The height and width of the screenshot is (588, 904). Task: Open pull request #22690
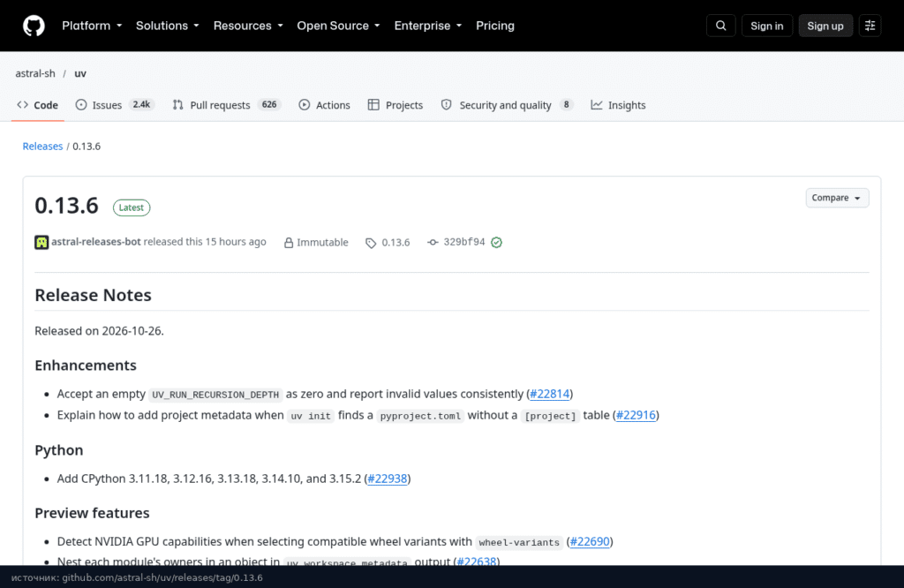point(589,541)
